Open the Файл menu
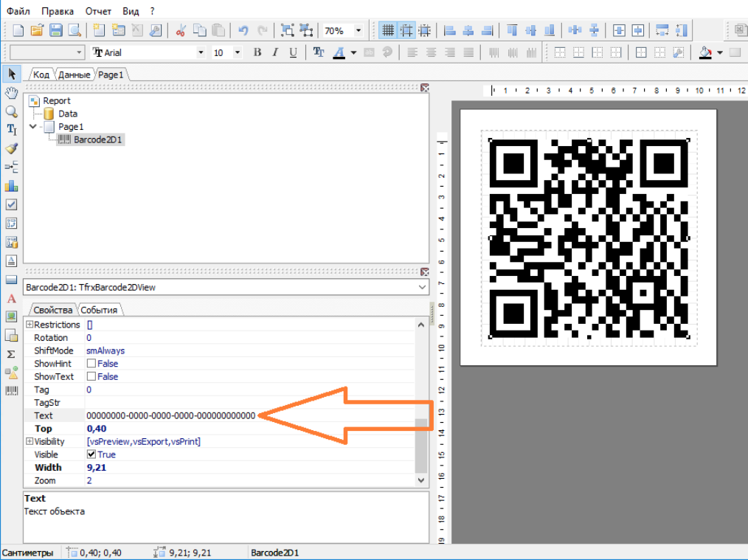Viewport: 748px width, 560px height. (18, 11)
